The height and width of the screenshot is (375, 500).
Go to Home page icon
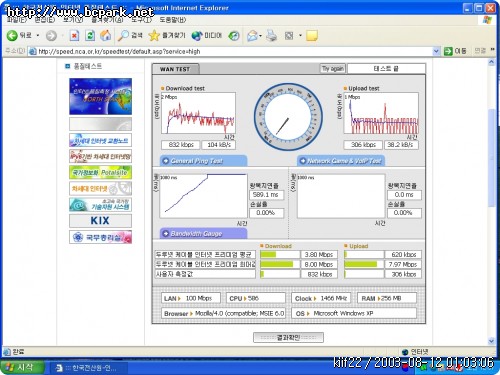point(106,35)
